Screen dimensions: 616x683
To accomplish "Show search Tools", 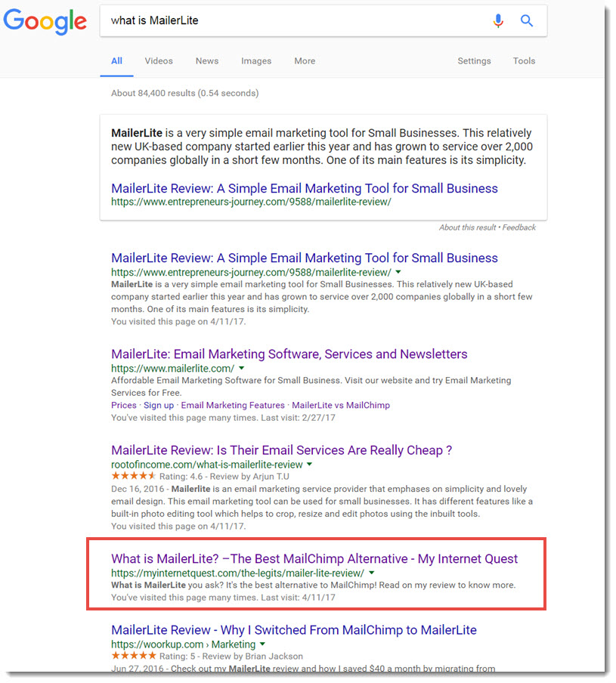I will [x=524, y=61].
